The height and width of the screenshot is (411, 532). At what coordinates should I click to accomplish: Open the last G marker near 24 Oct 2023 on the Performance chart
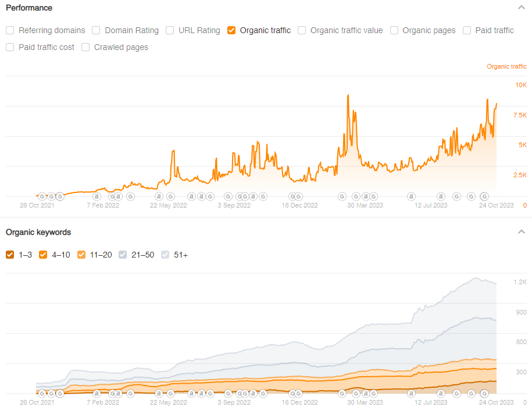(484, 196)
